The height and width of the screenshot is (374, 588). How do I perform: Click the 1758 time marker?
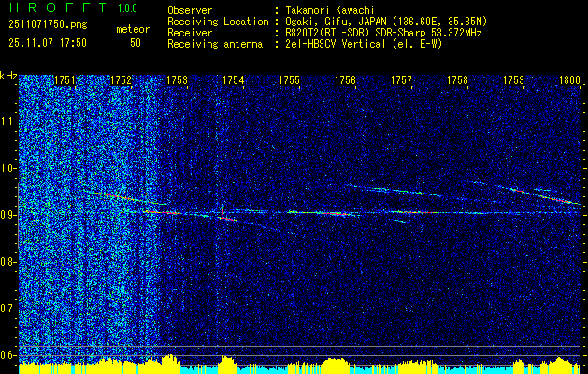[x=458, y=80]
